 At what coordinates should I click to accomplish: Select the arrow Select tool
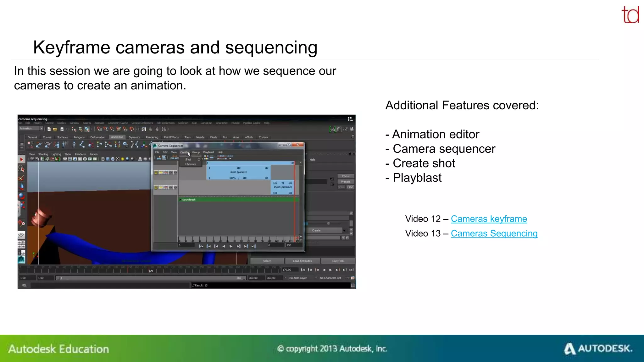(21, 160)
